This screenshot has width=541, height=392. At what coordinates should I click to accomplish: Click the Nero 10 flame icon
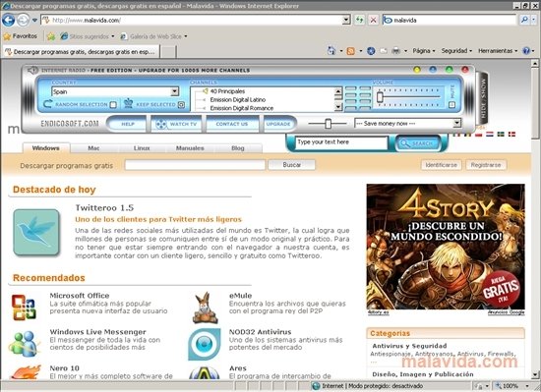[26, 372]
